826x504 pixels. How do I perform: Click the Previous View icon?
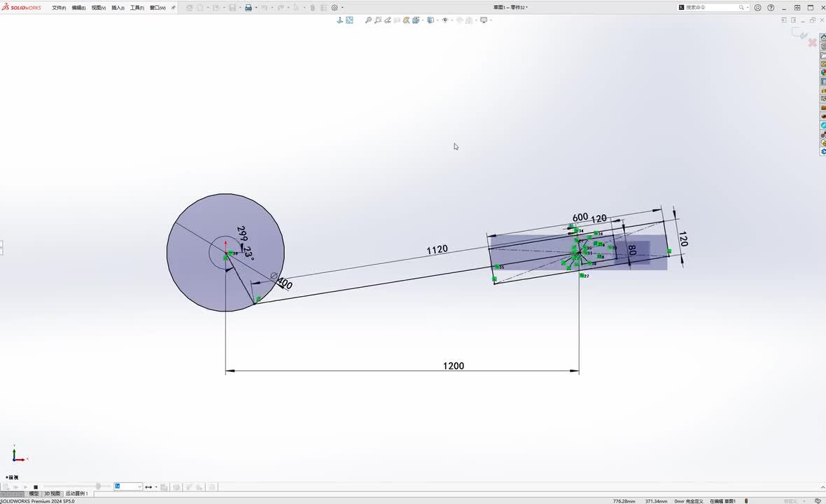[387, 20]
